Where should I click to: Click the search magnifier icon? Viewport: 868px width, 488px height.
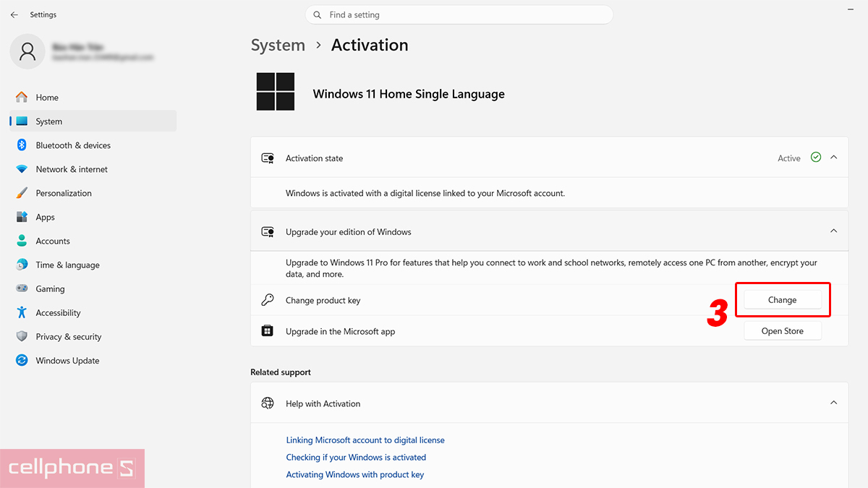(318, 14)
